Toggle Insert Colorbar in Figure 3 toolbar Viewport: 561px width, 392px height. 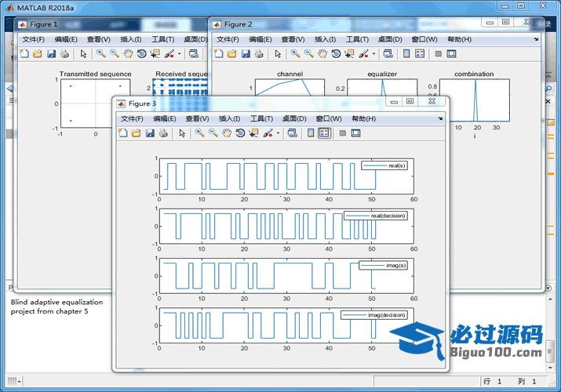pyautogui.click(x=311, y=133)
